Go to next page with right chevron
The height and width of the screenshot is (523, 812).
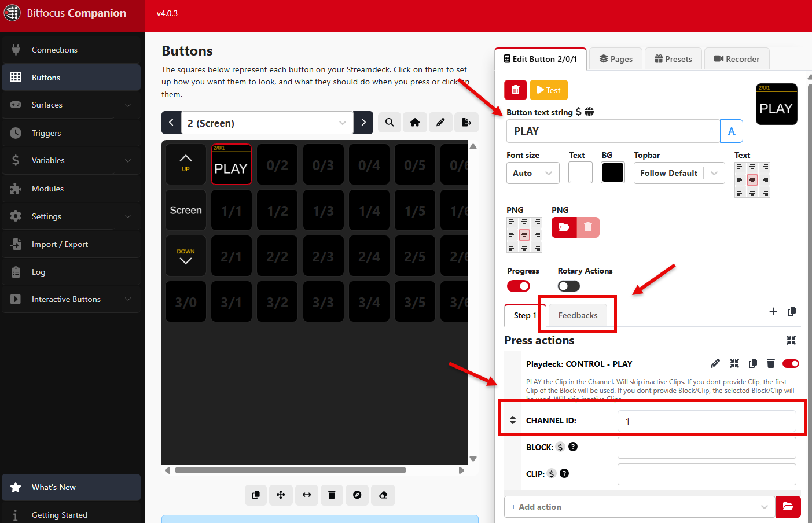coord(363,123)
